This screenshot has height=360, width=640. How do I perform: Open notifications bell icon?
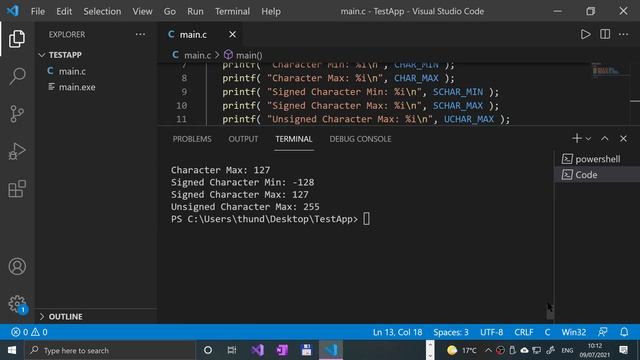point(624,332)
